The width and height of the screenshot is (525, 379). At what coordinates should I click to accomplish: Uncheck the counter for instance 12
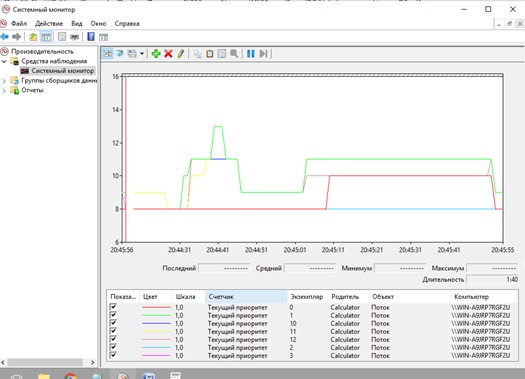click(113, 339)
